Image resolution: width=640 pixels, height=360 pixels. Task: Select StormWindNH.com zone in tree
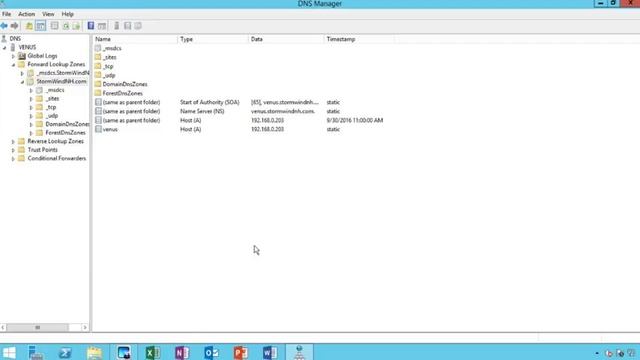61,82
